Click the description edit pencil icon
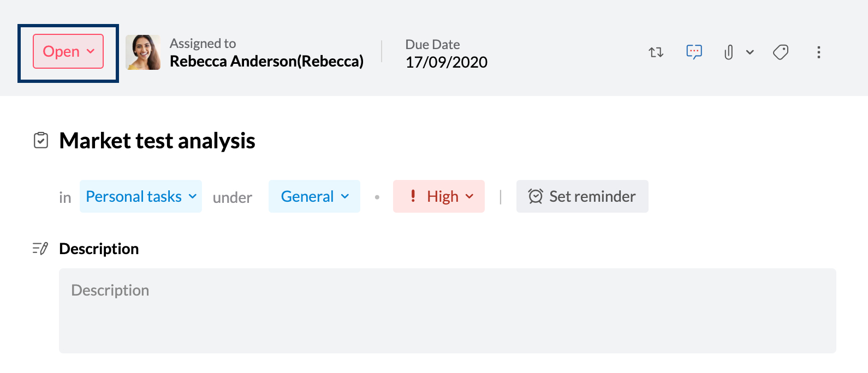868x373 pixels. tap(40, 249)
